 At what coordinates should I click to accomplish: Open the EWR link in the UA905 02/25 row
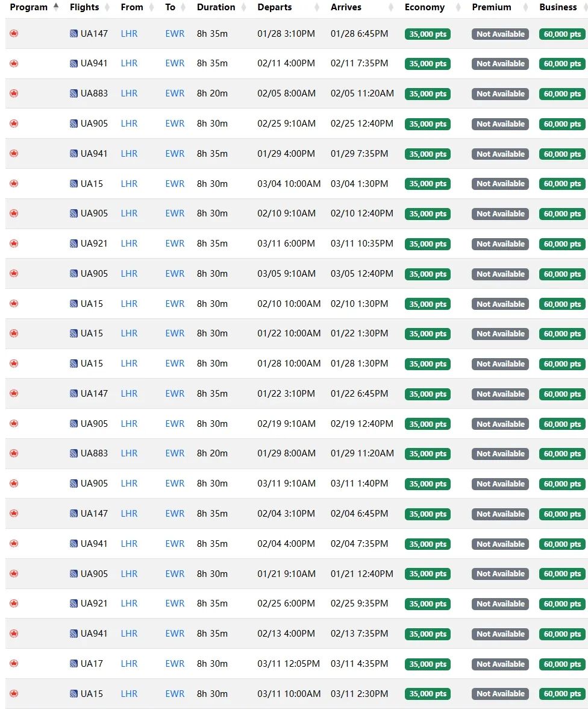pos(175,124)
